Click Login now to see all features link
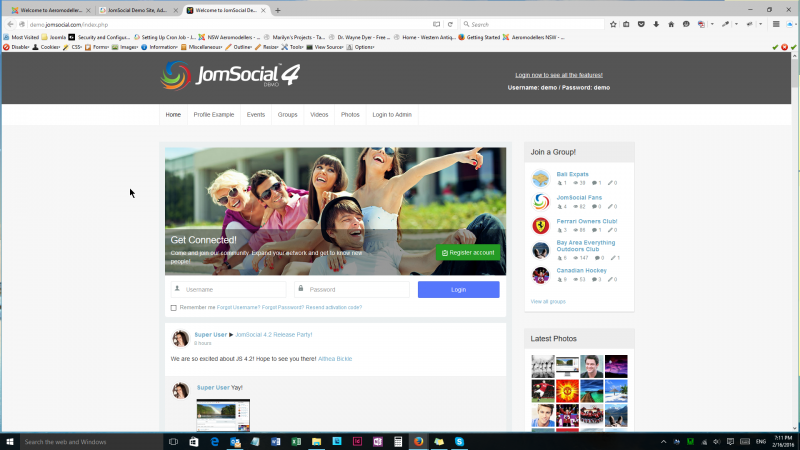The height and width of the screenshot is (450, 800). click(559, 75)
